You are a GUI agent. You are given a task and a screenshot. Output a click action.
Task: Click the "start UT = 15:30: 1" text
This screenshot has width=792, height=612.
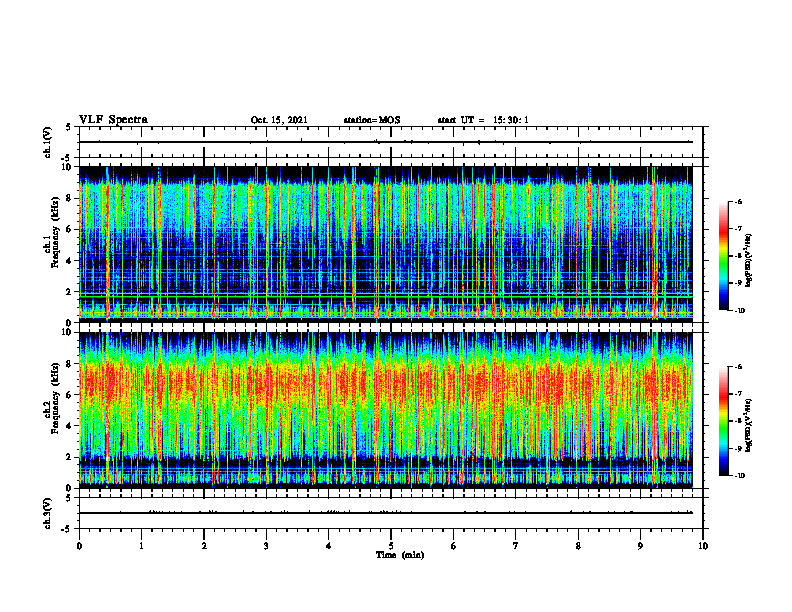483,120
